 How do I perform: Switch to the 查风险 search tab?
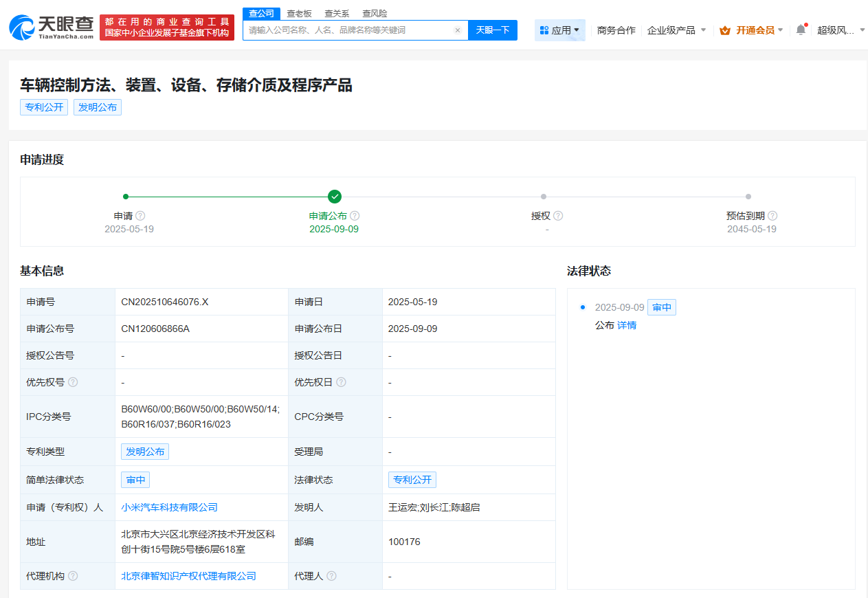[374, 13]
